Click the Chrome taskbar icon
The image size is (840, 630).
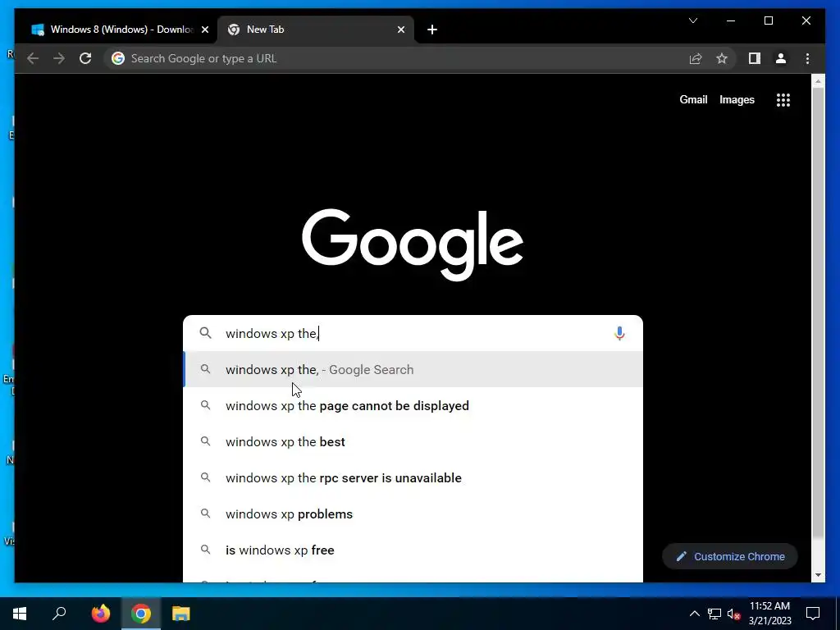(x=141, y=614)
